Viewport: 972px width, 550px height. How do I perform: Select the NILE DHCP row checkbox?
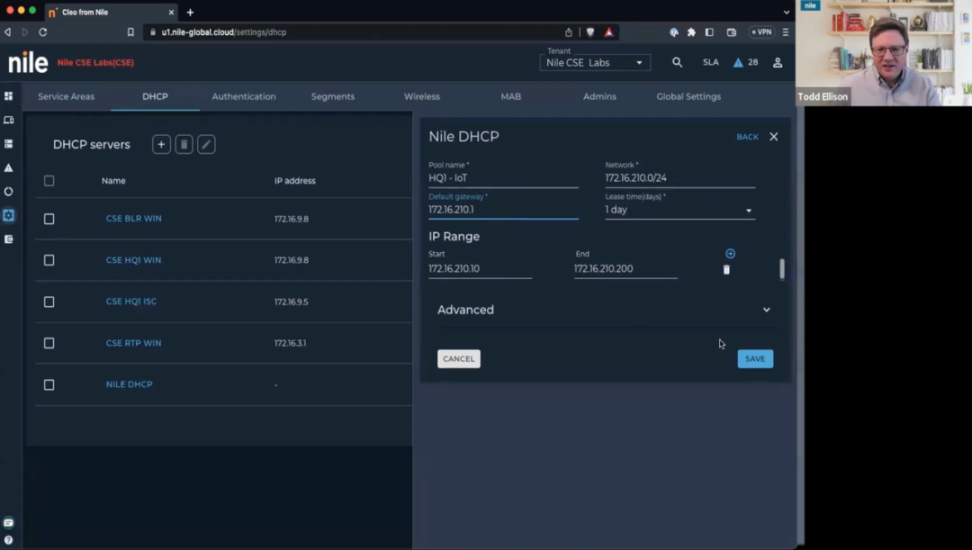coord(49,384)
